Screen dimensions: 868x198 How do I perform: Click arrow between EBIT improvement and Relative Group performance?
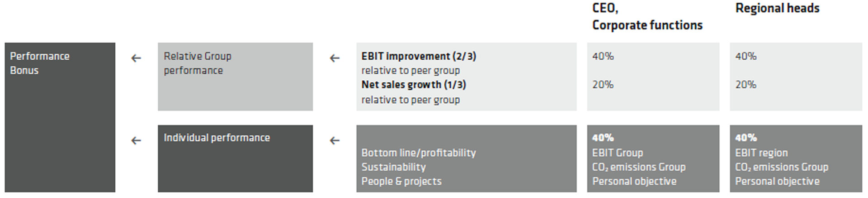(x=335, y=58)
